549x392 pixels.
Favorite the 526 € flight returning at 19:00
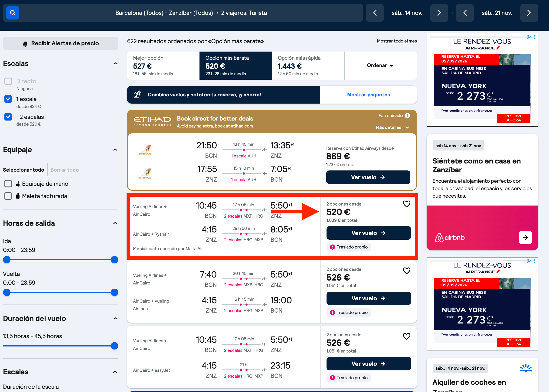tap(407, 271)
